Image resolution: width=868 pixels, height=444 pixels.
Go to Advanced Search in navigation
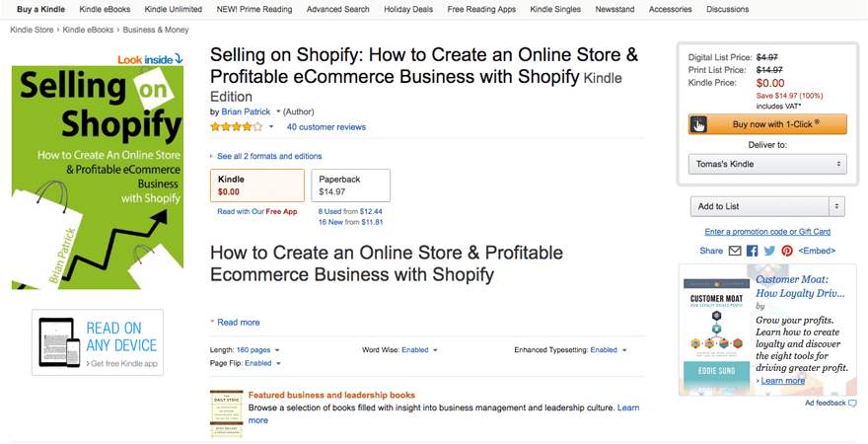coord(337,9)
